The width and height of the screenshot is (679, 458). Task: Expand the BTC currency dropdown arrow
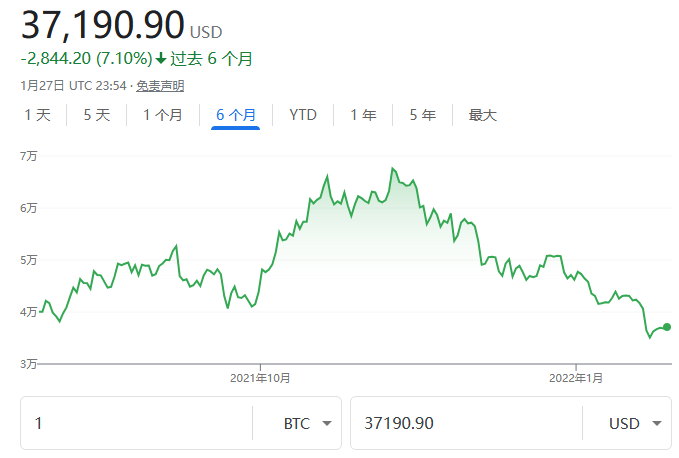pos(327,423)
